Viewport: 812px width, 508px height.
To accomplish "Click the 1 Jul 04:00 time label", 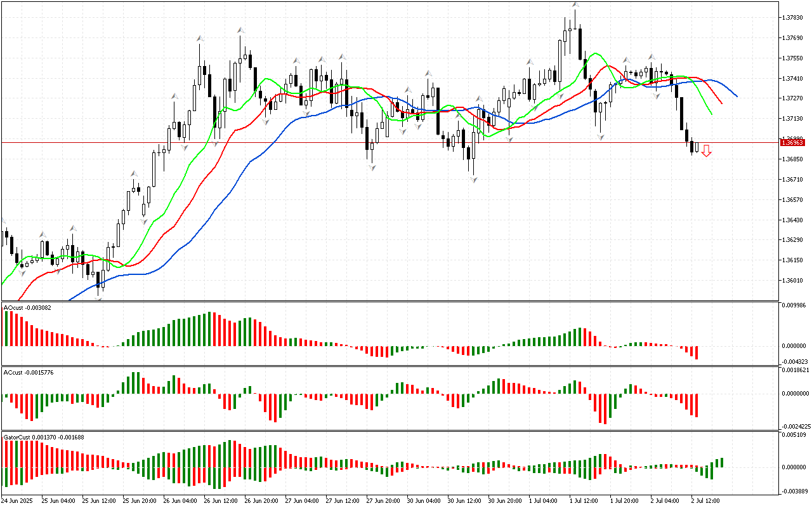I will 543,500.
